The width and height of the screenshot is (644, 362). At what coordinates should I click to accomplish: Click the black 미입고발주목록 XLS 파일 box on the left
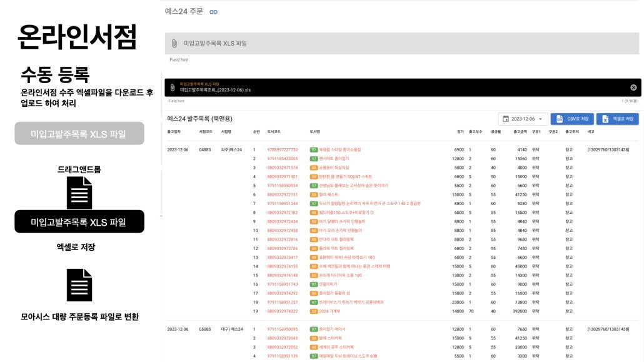click(x=79, y=222)
